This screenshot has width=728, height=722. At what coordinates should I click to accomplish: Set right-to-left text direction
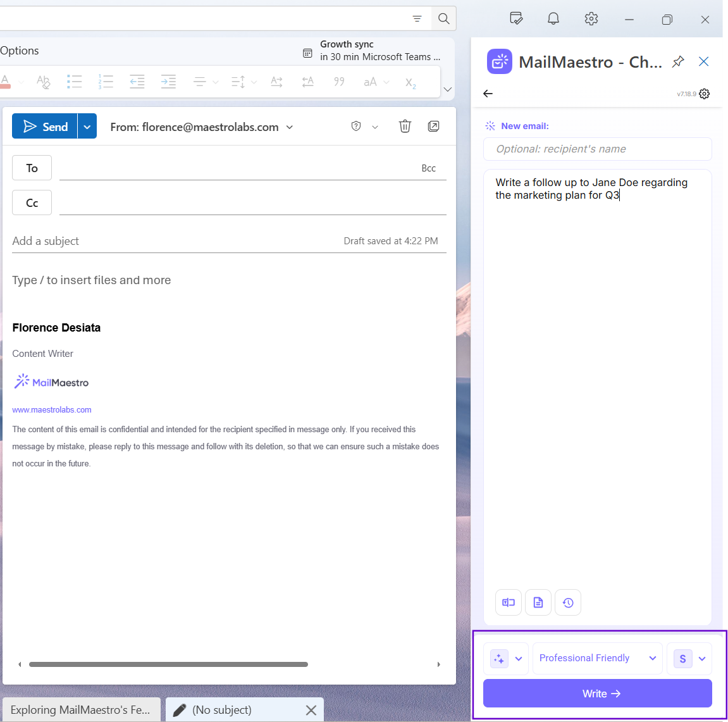308,82
